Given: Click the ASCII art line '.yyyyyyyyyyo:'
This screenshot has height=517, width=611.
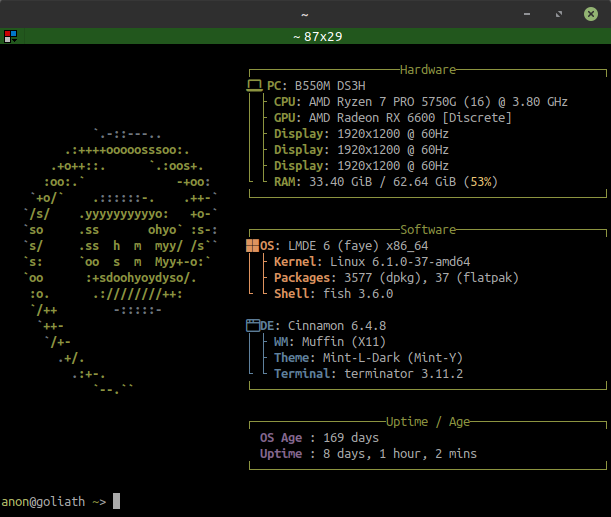Looking at the screenshot, I should pos(124,214).
